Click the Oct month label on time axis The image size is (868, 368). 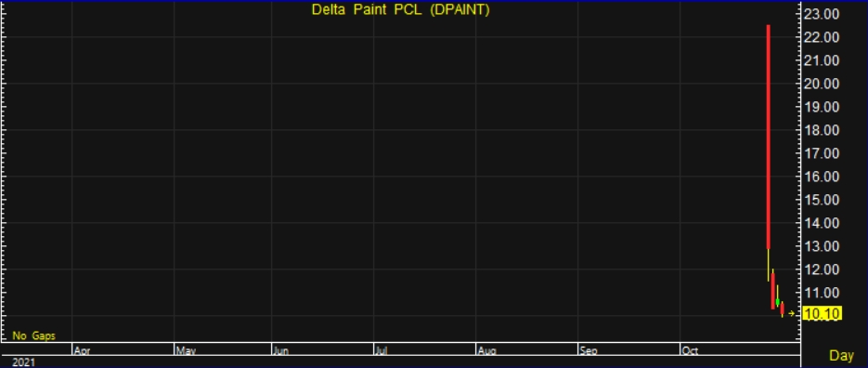coord(690,350)
